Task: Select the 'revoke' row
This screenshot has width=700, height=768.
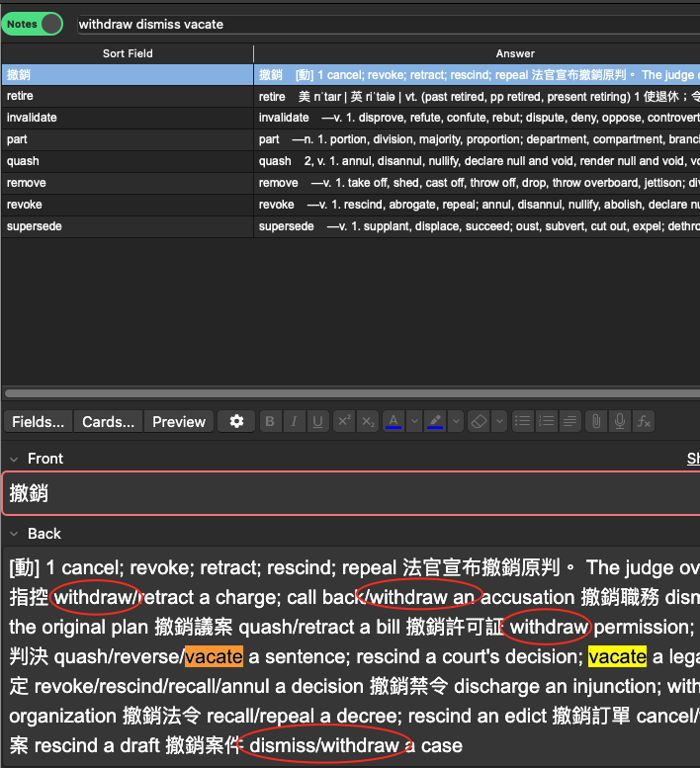Action: pyautogui.click(x=128, y=205)
